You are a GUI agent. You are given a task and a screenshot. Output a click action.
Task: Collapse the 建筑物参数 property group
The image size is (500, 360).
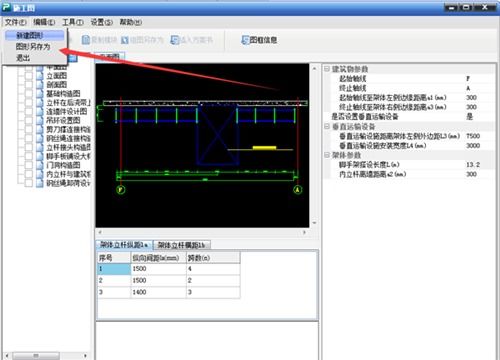(327, 69)
